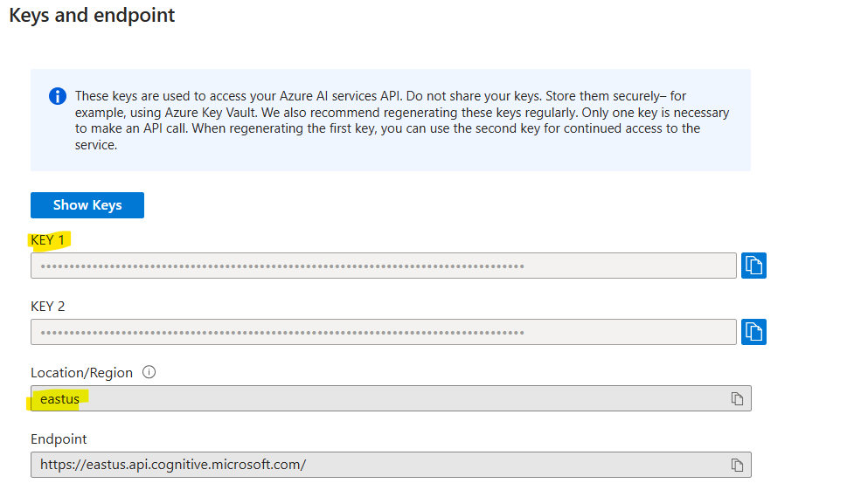This screenshot has height=504, width=861.
Task: Click the keys security notice text
Action: pyautogui.click(x=402, y=121)
